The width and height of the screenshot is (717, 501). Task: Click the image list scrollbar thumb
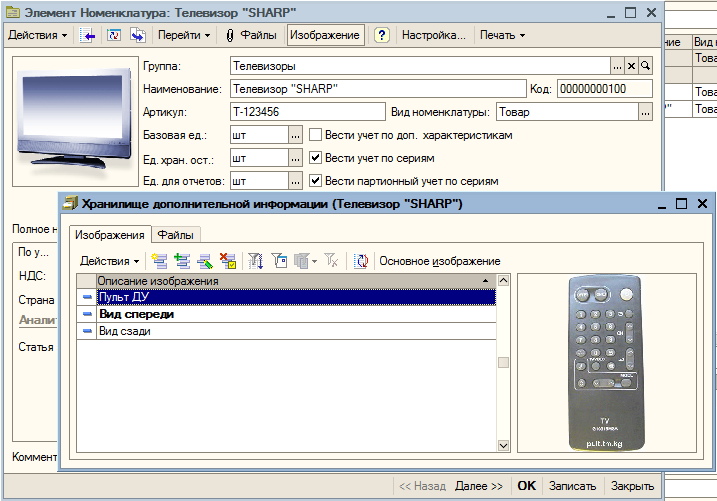coord(503,362)
